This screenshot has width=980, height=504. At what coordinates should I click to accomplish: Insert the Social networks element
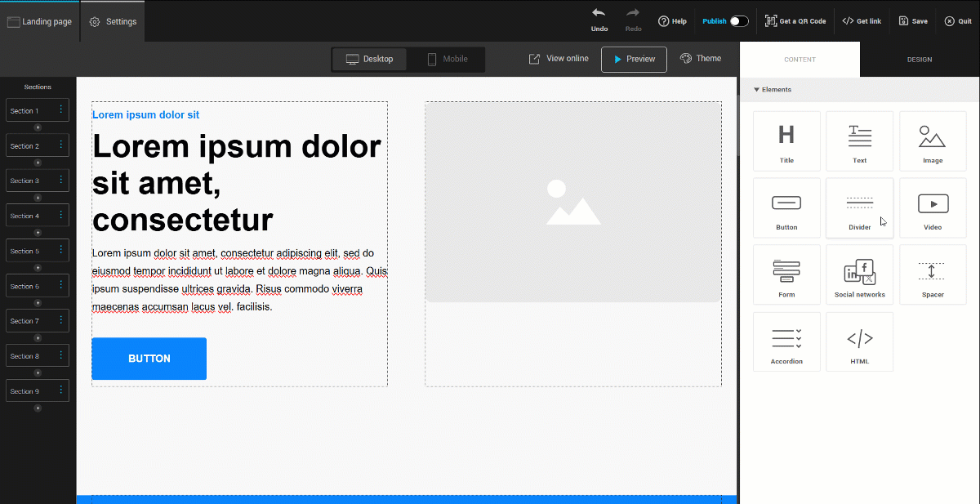point(859,274)
